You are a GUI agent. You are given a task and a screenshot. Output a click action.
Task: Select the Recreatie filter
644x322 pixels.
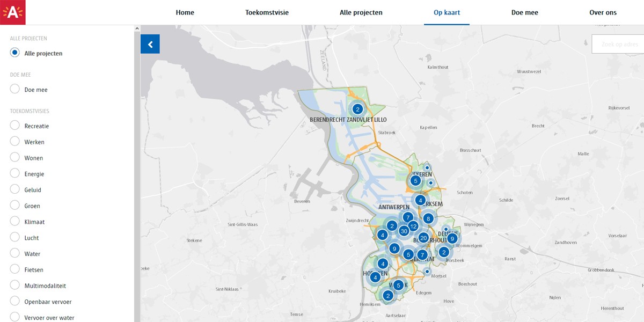[x=15, y=126]
